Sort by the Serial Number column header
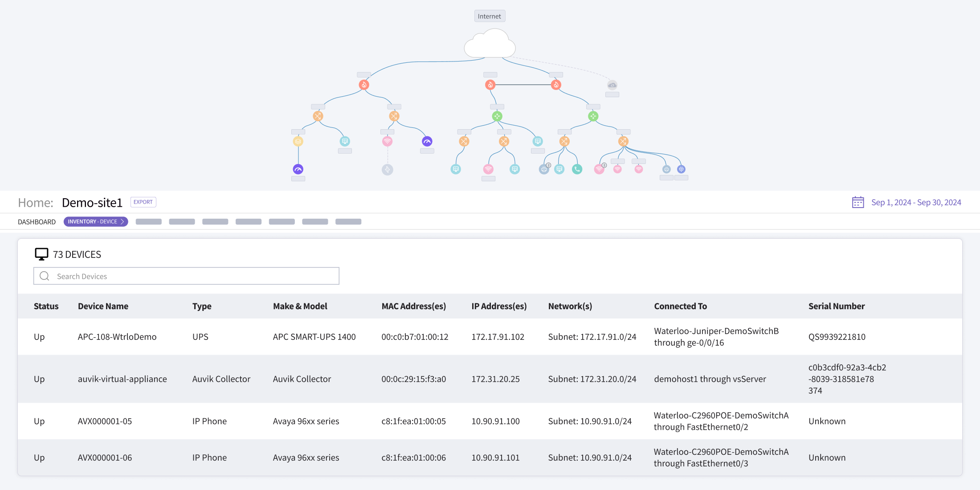The height and width of the screenshot is (490, 980). [x=837, y=306]
